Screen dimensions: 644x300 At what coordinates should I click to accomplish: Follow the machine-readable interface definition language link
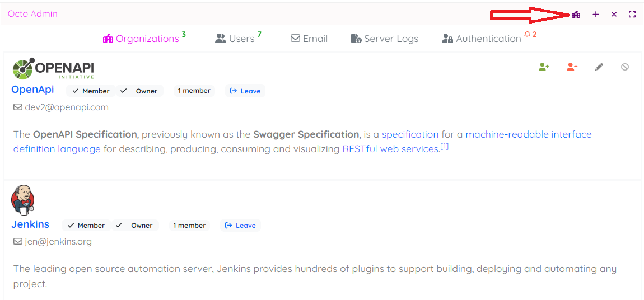pos(528,134)
